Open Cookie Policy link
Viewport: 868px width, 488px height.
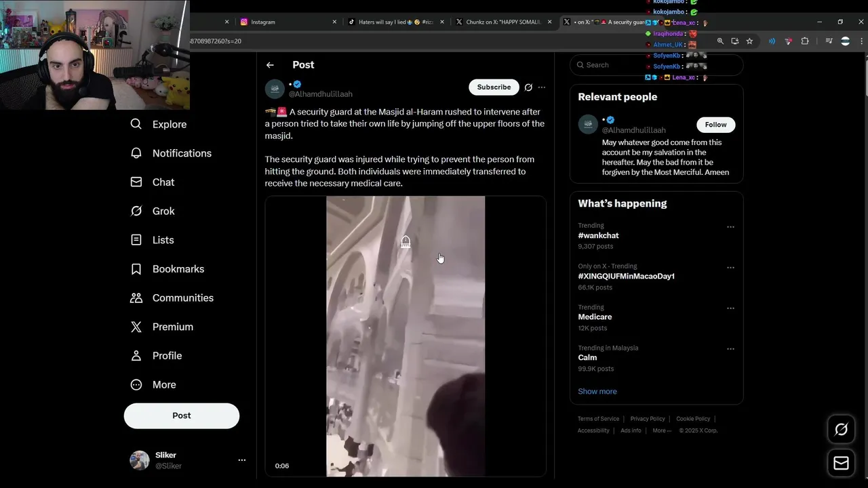click(693, 419)
